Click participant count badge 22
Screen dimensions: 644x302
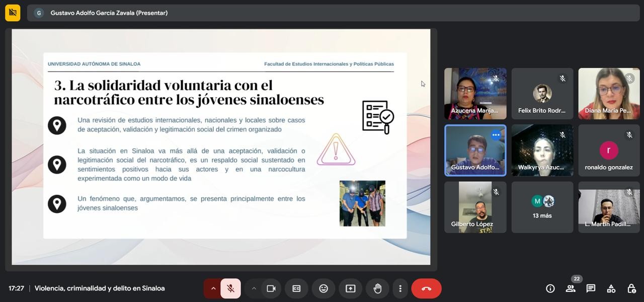pyautogui.click(x=577, y=279)
